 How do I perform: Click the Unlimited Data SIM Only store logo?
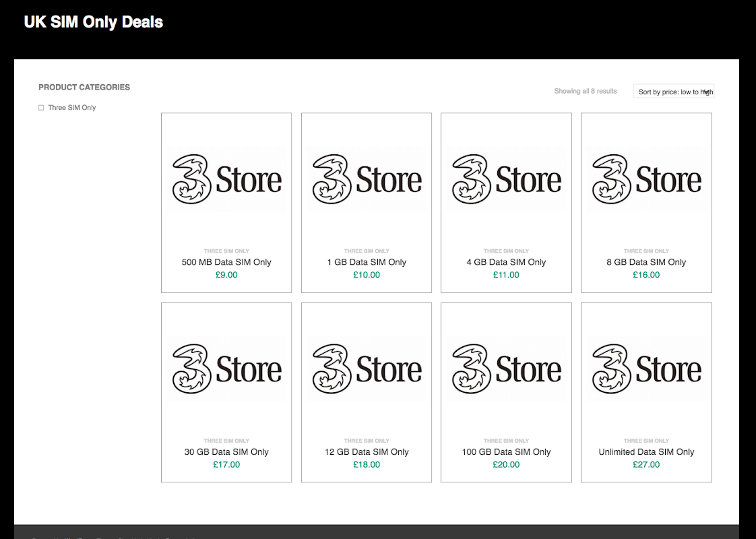(x=647, y=369)
